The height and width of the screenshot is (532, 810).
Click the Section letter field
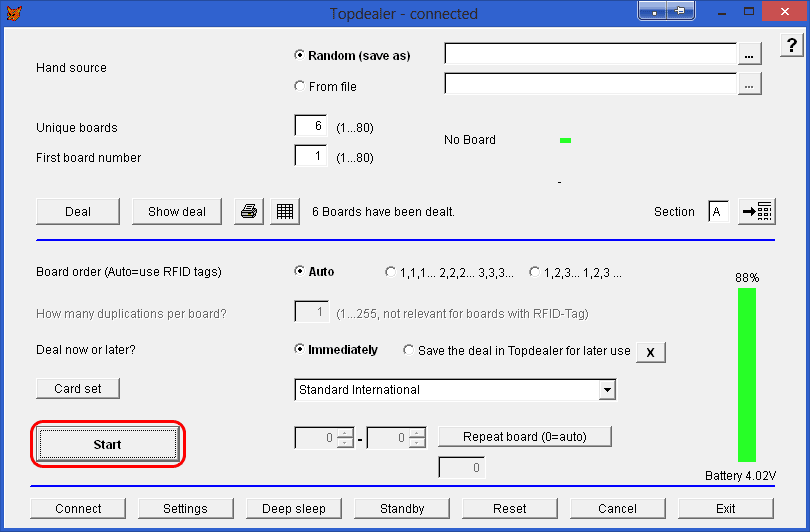pos(719,212)
